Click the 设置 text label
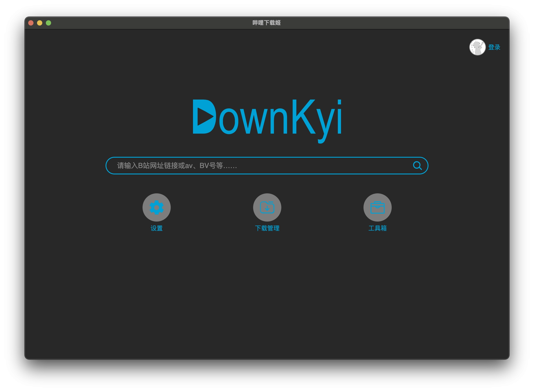The height and width of the screenshot is (392, 534). (156, 228)
